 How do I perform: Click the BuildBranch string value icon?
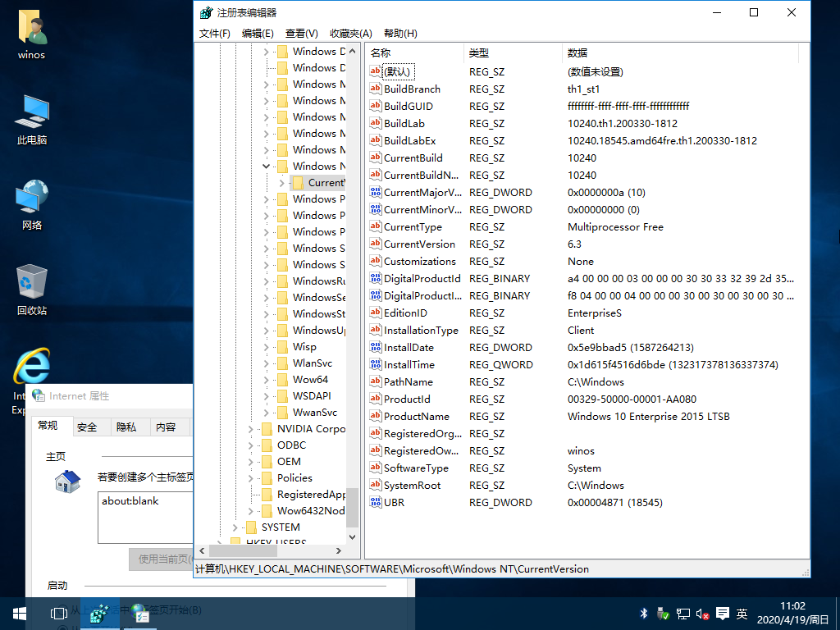[x=376, y=89]
